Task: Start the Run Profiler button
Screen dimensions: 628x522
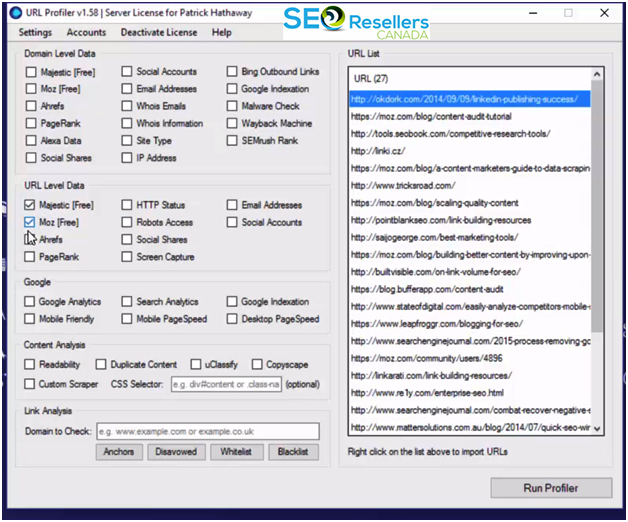Action: (x=551, y=488)
